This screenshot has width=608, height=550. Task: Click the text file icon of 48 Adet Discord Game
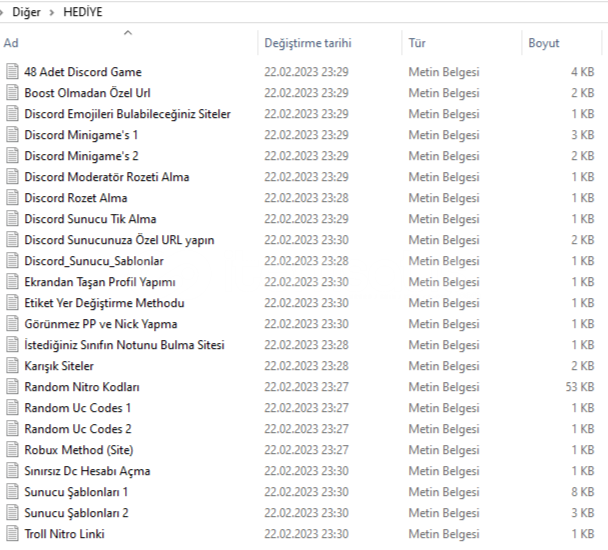[x=12, y=72]
